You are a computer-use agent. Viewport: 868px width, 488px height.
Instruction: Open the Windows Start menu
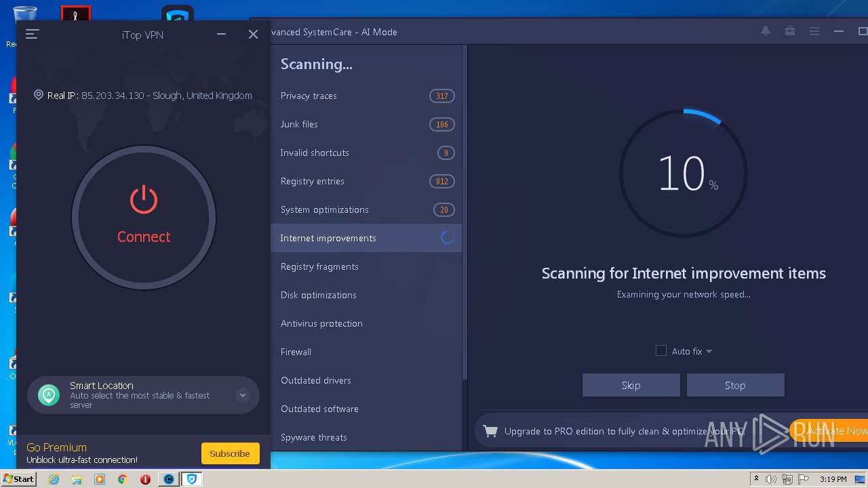[x=18, y=479]
